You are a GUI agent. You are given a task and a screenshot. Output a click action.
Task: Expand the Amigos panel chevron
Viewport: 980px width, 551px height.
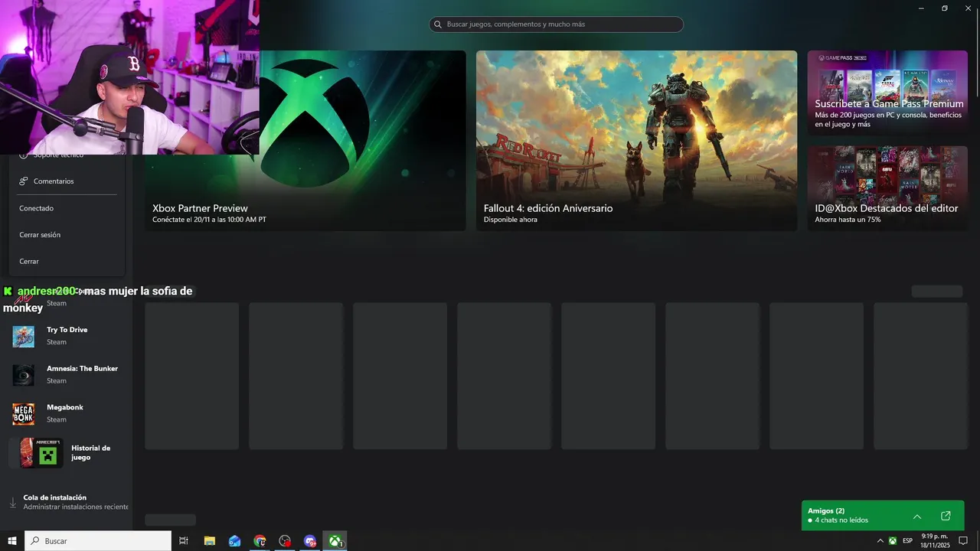917,516
